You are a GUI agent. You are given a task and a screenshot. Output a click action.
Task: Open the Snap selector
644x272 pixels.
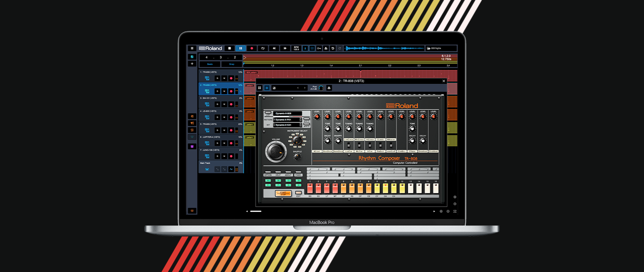click(x=232, y=64)
